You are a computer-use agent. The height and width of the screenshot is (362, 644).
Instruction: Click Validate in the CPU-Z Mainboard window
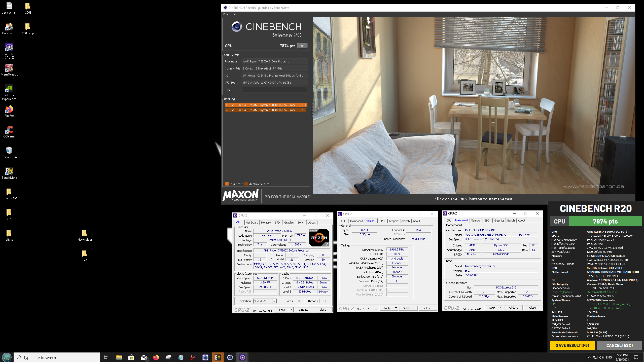513,308
